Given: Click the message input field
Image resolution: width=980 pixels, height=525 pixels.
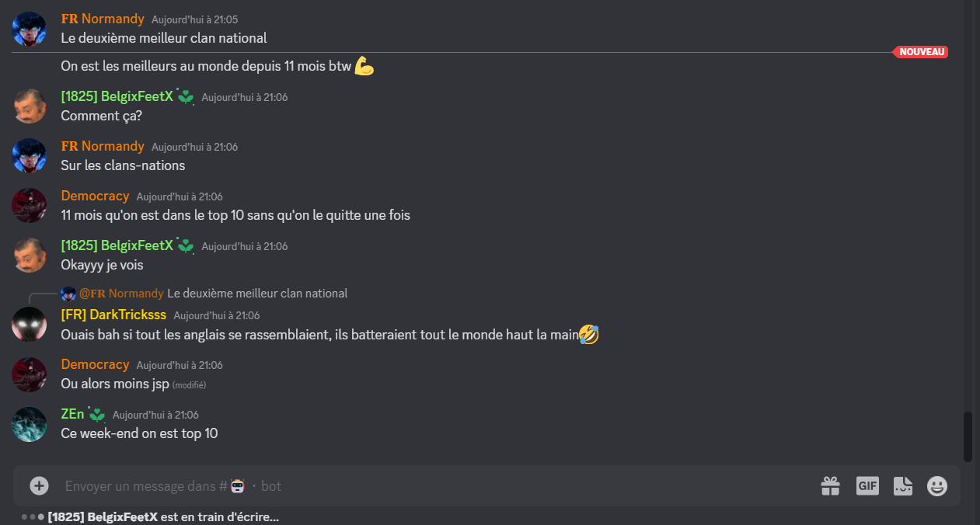Looking at the screenshot, I should click(x=435, y=486).
